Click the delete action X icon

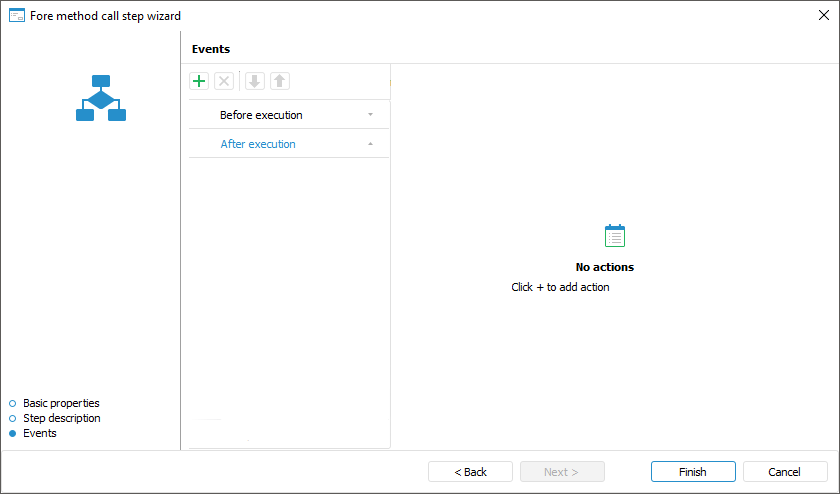[224, 81]
